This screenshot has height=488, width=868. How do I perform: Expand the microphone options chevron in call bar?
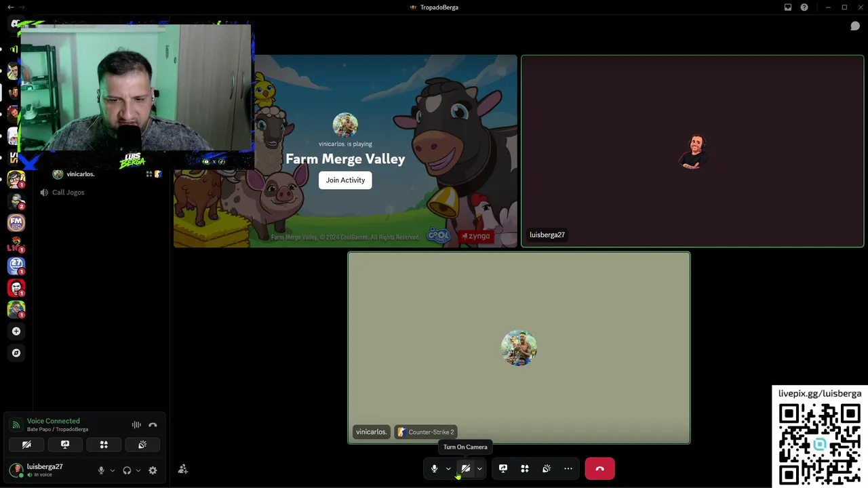point(448,469)
